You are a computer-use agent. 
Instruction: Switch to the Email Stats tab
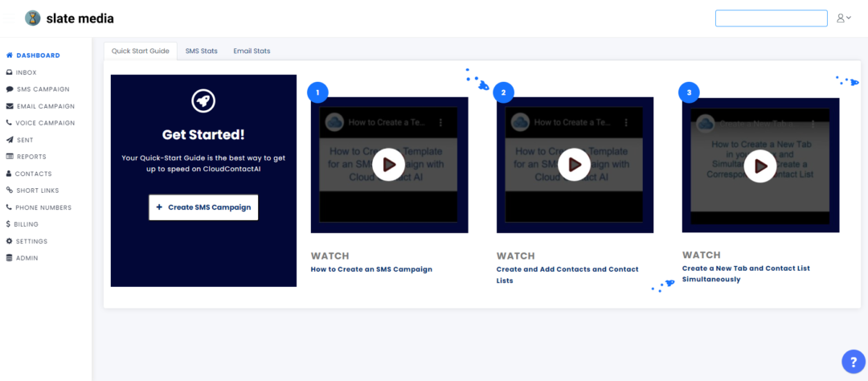pyautogui.click(x=252, y=51)
